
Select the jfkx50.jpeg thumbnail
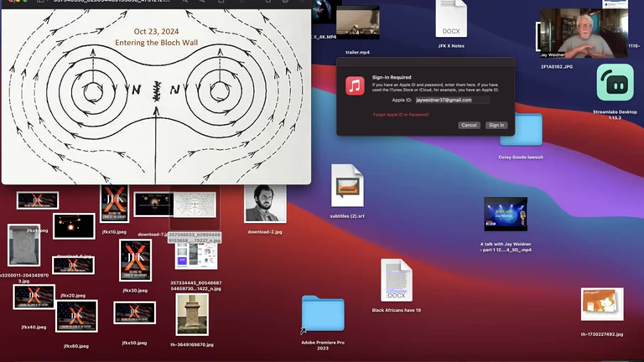coord(134,313)
